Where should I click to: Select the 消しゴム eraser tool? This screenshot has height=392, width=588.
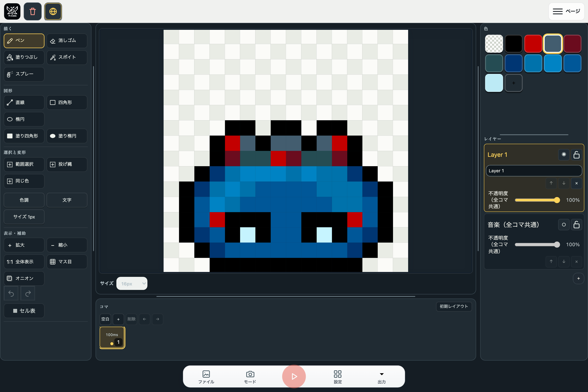coord(67,40)
